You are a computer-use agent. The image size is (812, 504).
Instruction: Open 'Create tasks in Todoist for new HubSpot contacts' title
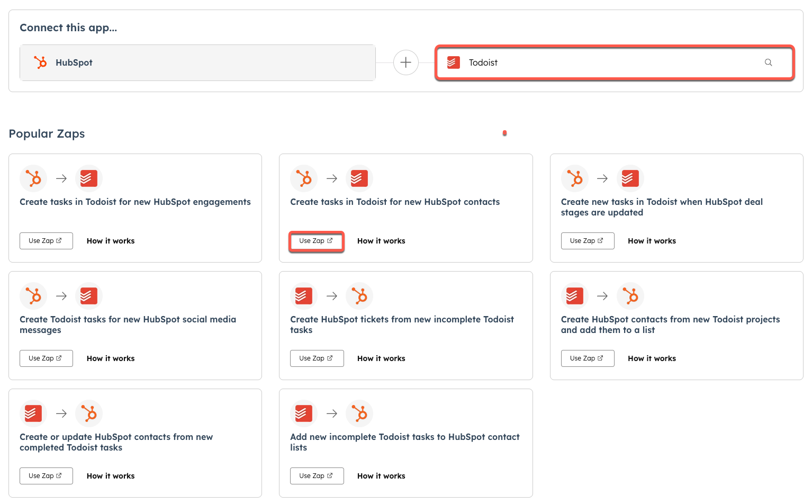pyautogui.click(x=395, y=202)
